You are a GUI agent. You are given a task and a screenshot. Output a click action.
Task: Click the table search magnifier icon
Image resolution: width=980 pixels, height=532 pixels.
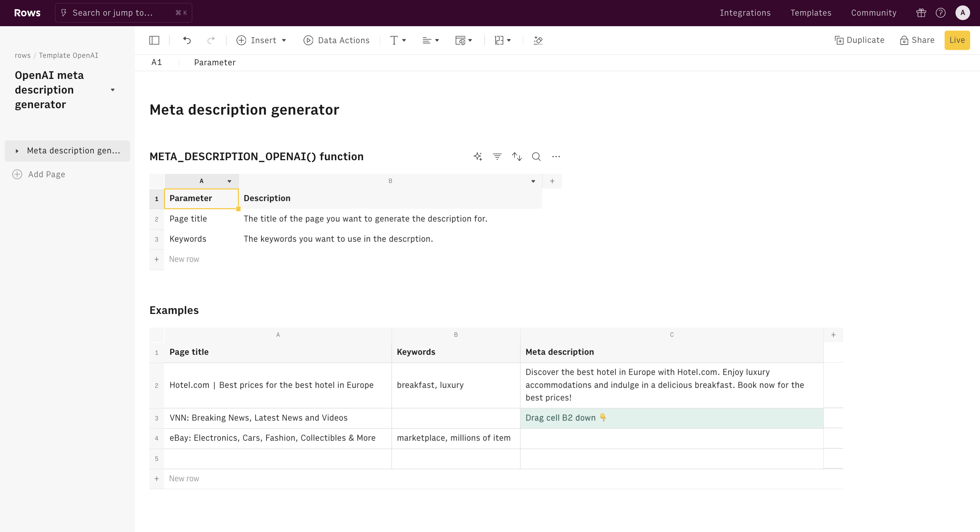(536, 156)
